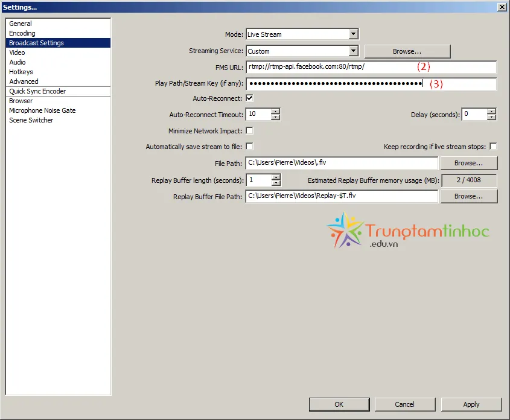Disable the Auto-Reconnect option

point(249,98)
